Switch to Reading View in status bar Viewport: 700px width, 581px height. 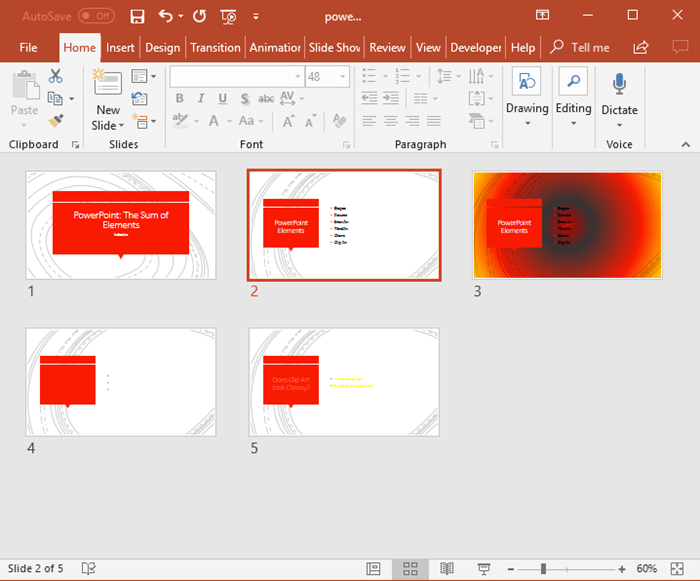point(447,568)
